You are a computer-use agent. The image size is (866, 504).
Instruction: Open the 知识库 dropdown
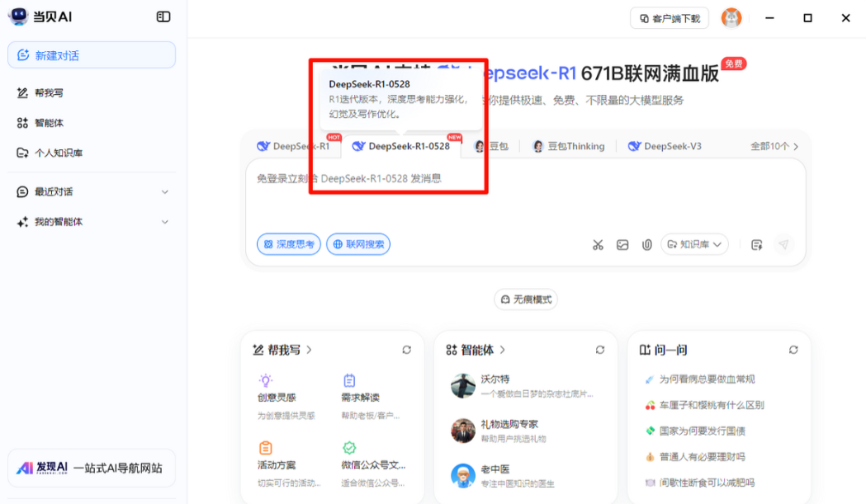tap(694, 244)
